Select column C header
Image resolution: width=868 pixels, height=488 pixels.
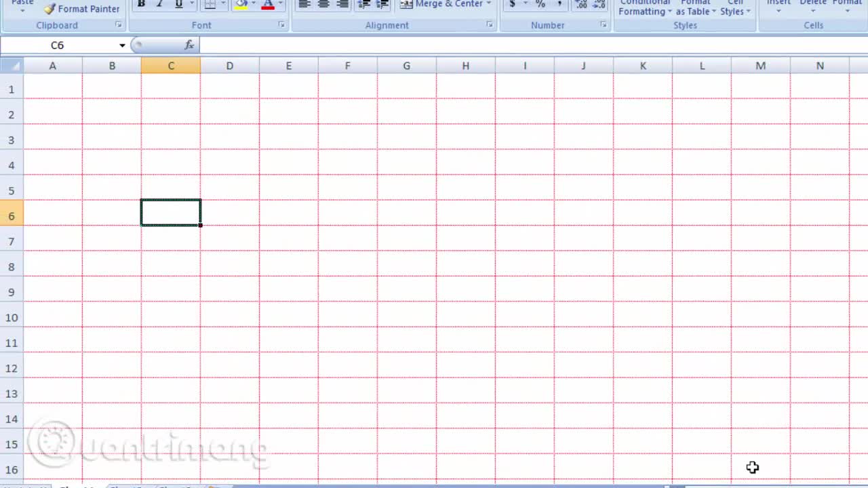[171, 66]
